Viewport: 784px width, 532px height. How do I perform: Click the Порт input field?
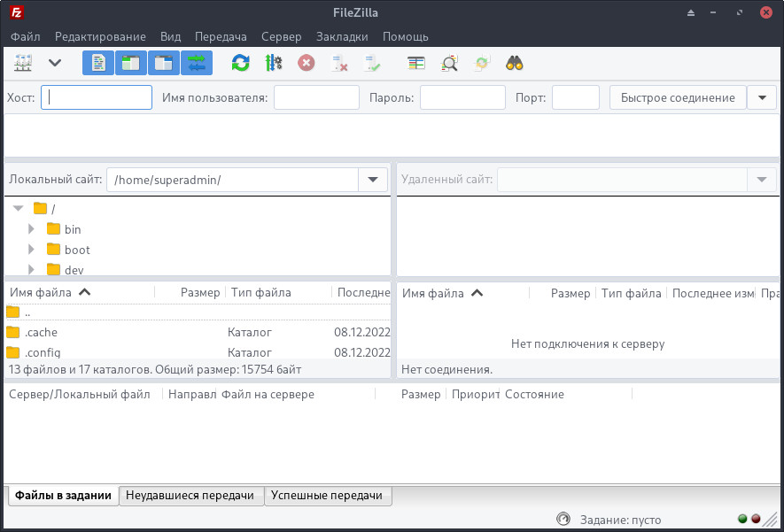click(576, 97)
